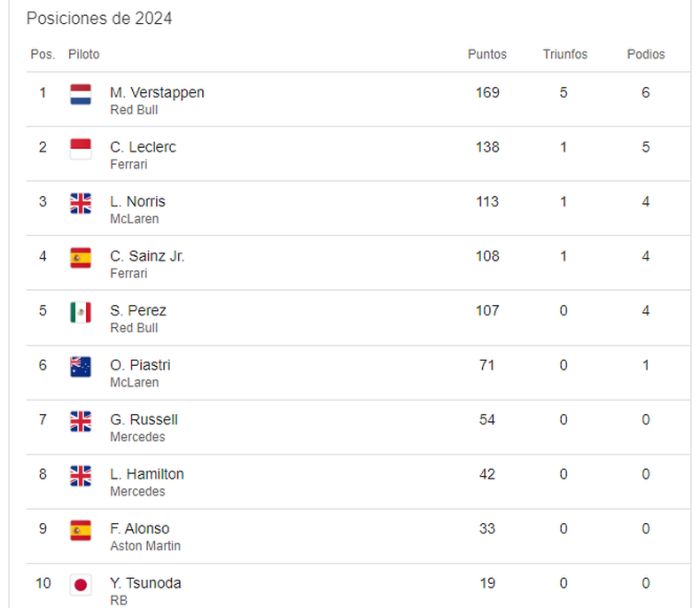
Task: Click the Podios column header
Action: pyautogui.click(x=646, y=54)
